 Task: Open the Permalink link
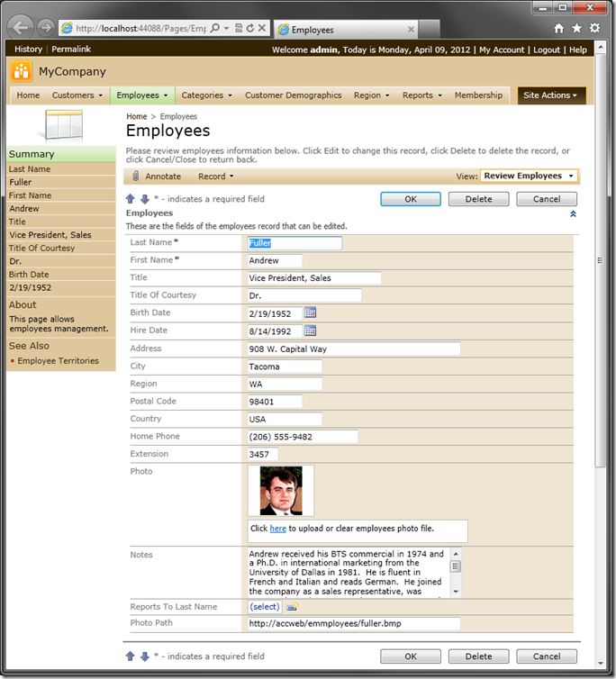pos(71,49)
